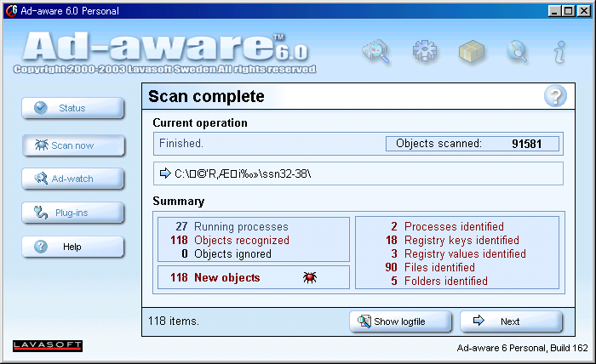Screen dimensions: 596x364
Task: Click the 'Current operation' label
Action: (200, 123)
